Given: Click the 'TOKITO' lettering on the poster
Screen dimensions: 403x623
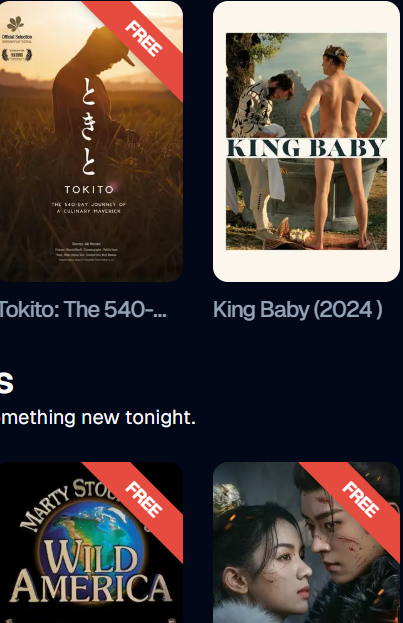Looking at the screenshot, I should click(x=89, y=190).
